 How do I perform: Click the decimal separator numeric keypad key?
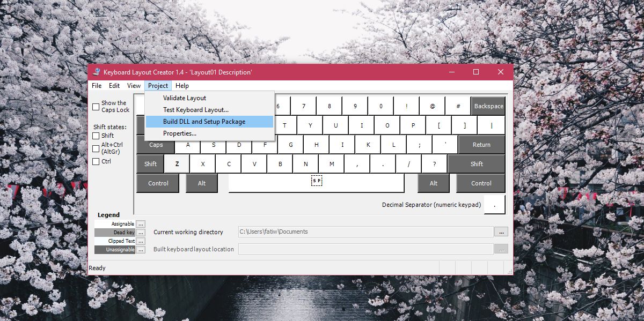click(494, 204)
